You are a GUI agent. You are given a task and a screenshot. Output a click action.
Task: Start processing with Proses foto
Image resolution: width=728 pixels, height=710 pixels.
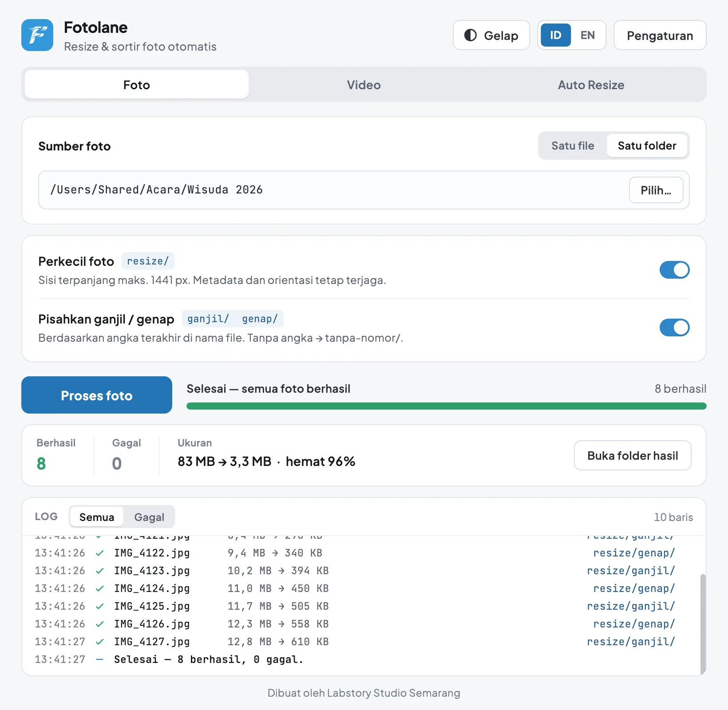pos(97,395)
